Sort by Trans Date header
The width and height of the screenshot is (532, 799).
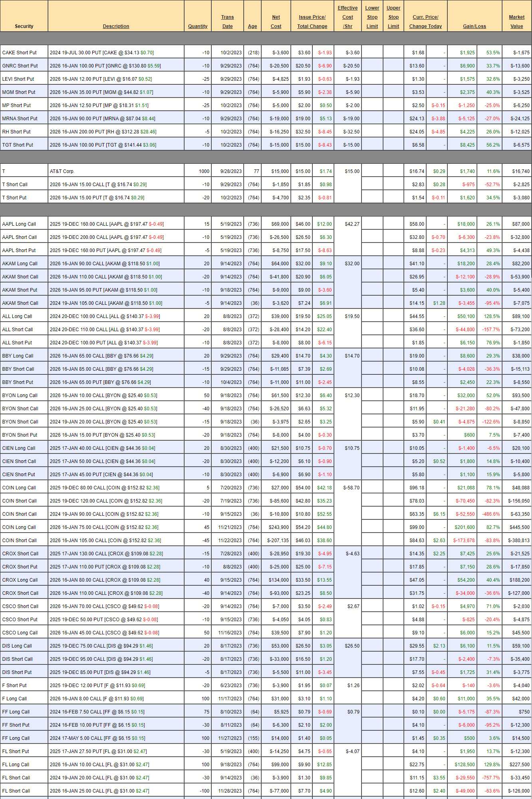227,22
